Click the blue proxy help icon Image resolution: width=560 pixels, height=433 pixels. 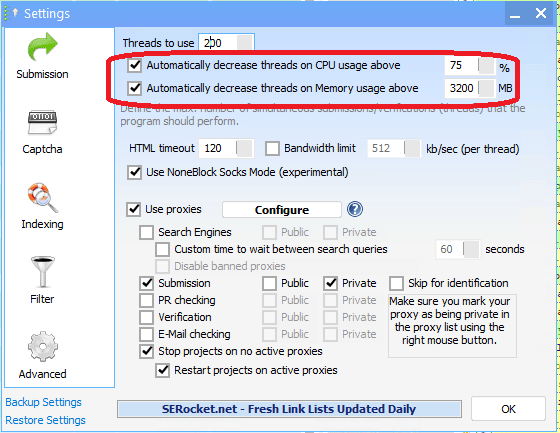pyautogui.click(x=355, y=209)
